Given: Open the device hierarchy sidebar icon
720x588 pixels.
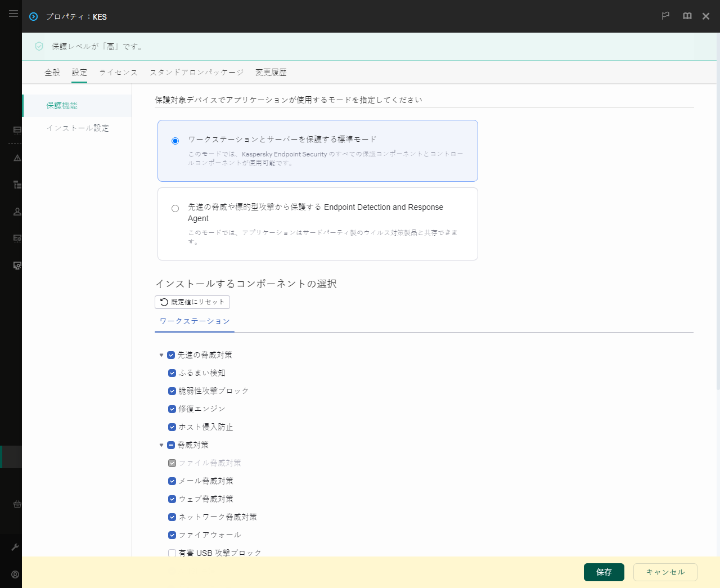Looking at the screenshot, I should point(17,185).
